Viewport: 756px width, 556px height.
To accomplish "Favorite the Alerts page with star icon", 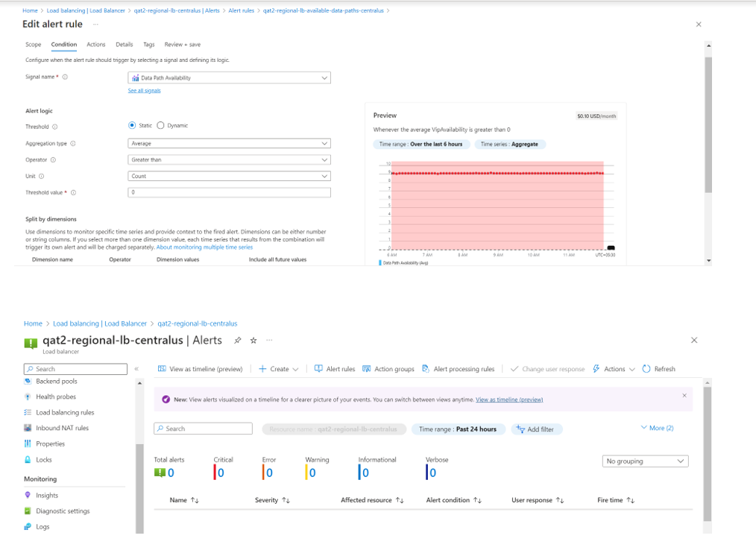I will click(x=253, y=340).
